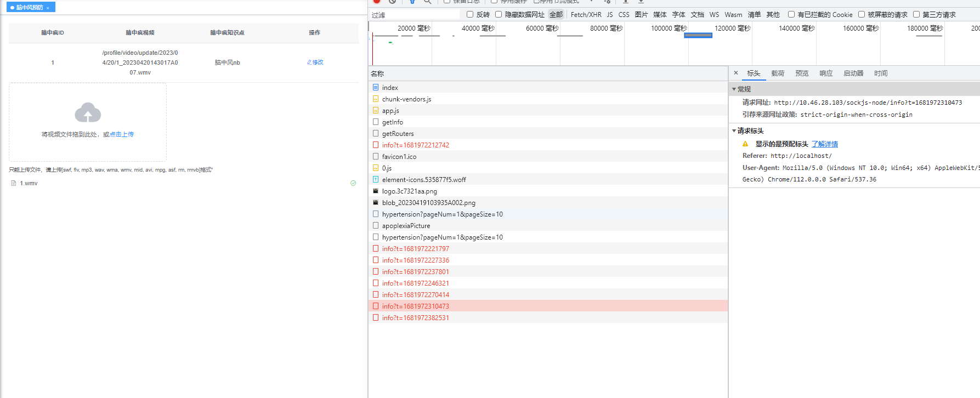980x398 pixels.
Task: Select the logo.3c7321aa.png request
Action: coord(548,191)
